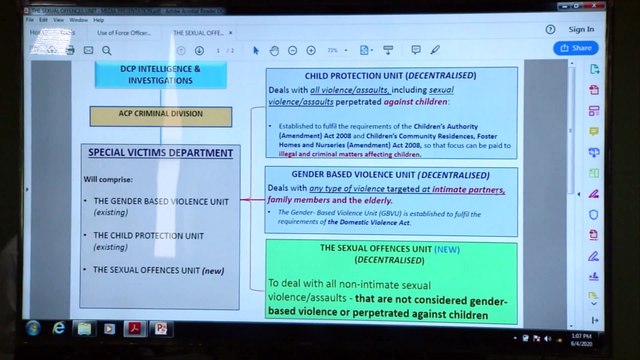Launch Internet Explorer from taskbar
This screenshot has height=360, width=640.
(59, 328)
